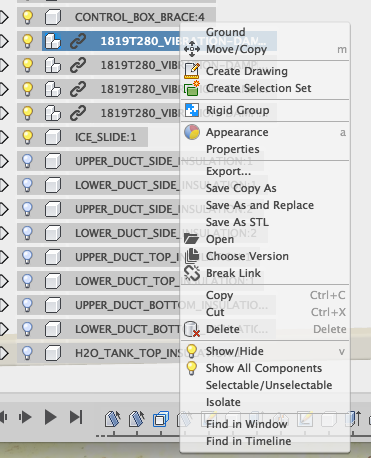Screen dimensions: 371x458
Task: Click the Move/Copy arrows icon in context menu
Action: point(192,49)
